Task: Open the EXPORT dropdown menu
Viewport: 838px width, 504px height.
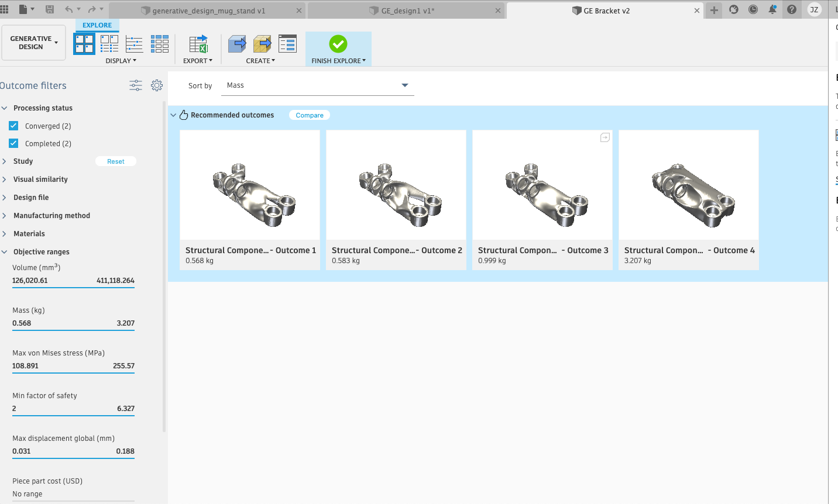Action: pyautogui.click(x=198, y=61)
